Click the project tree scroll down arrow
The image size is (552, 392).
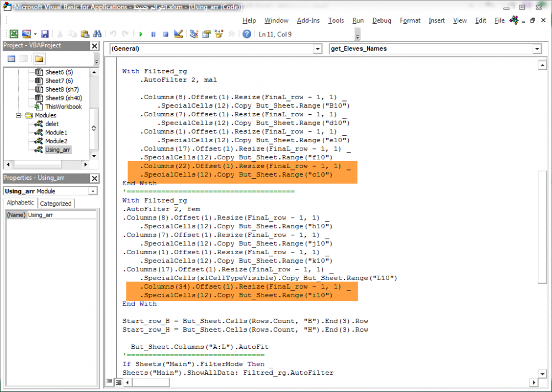pyautogui.click(x=94, y=155)
